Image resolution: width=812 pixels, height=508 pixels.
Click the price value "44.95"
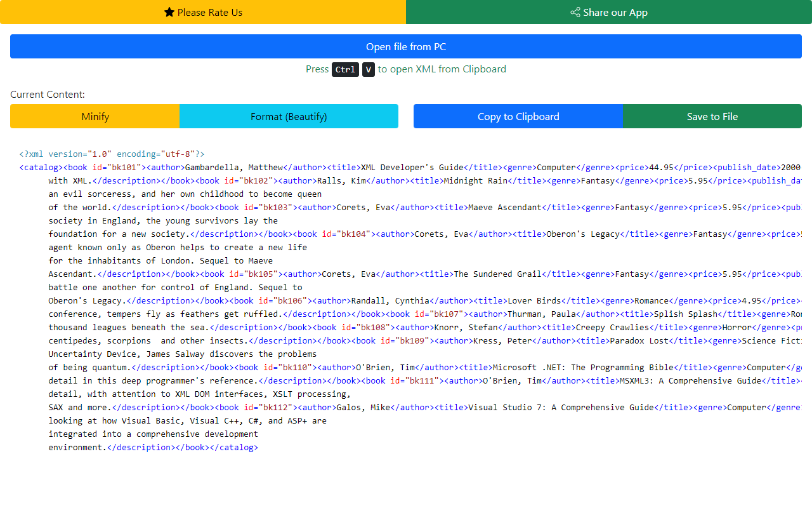(x=660, y=167)
